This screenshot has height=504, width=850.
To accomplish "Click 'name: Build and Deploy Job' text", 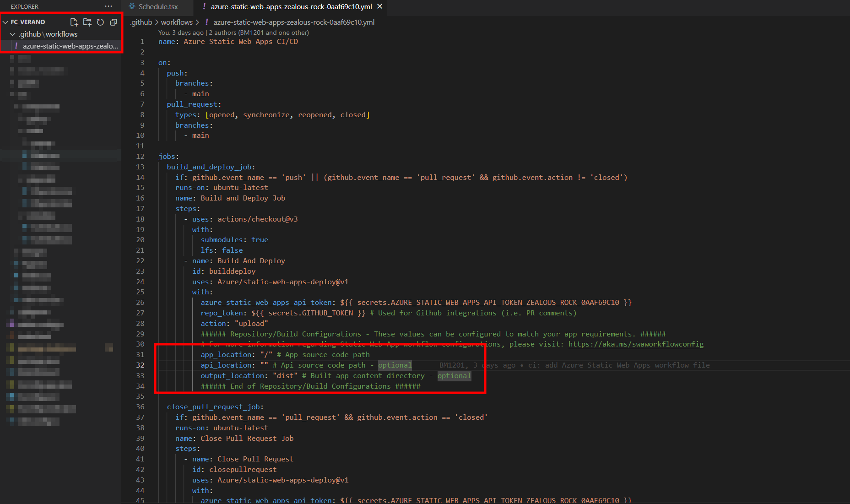I will [x=230, y=198].
